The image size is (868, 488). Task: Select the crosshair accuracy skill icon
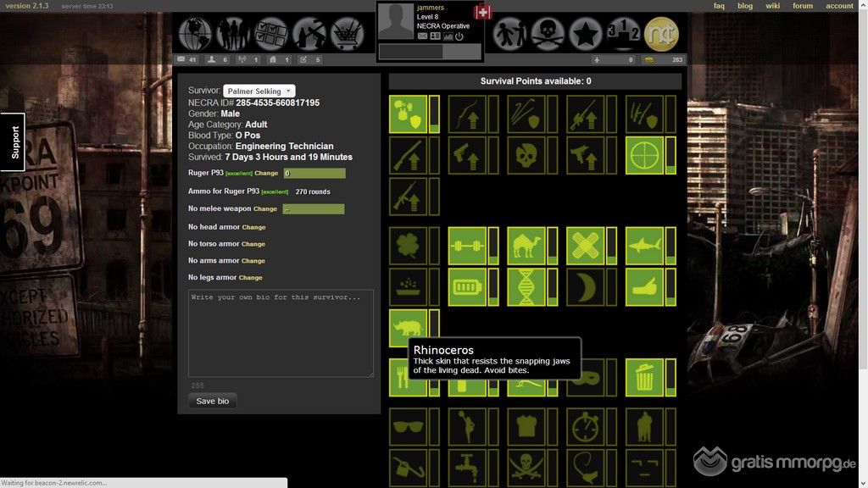point(645,155)
